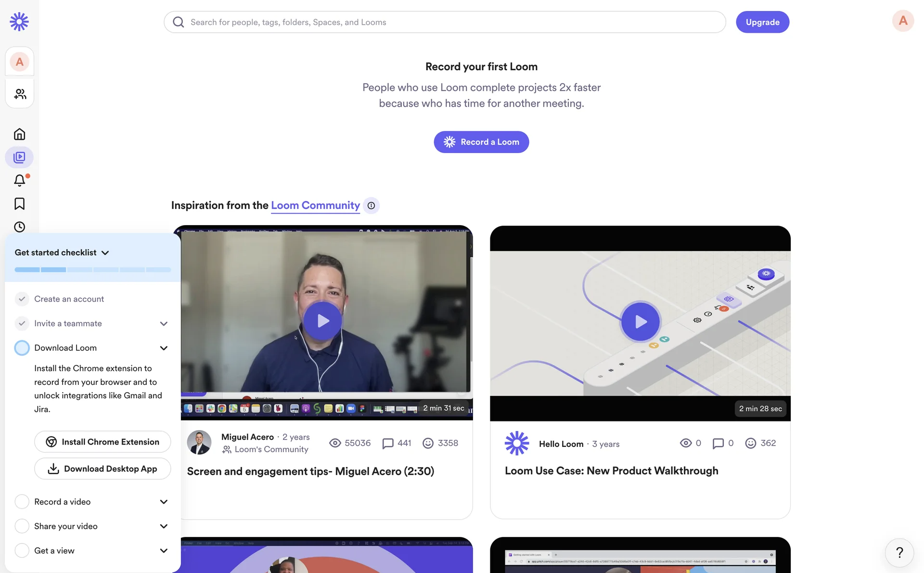Click the 2 min 31 sec duration badge
Viewport: 924px width, 573px height.
click(x=443, y=408)
